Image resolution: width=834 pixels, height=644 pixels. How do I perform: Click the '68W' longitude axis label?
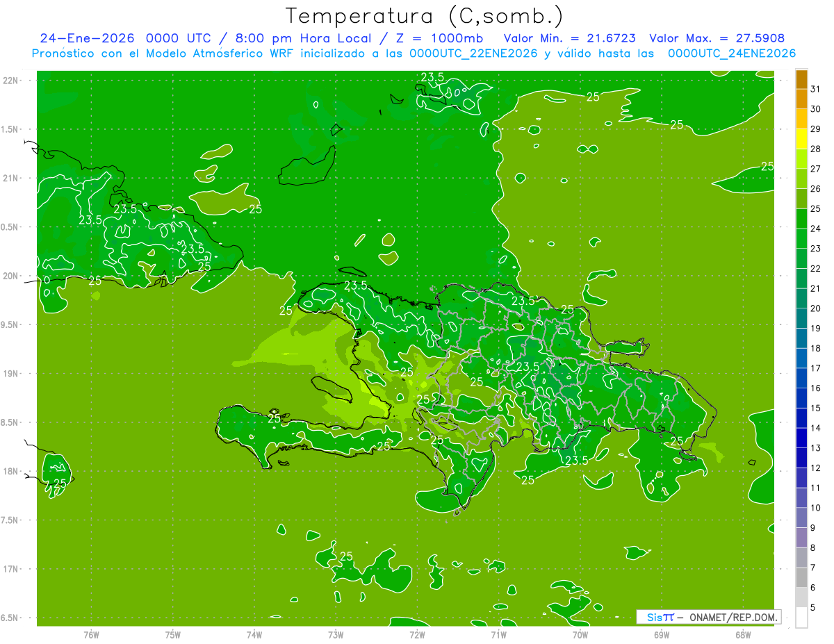click(742, 634)
